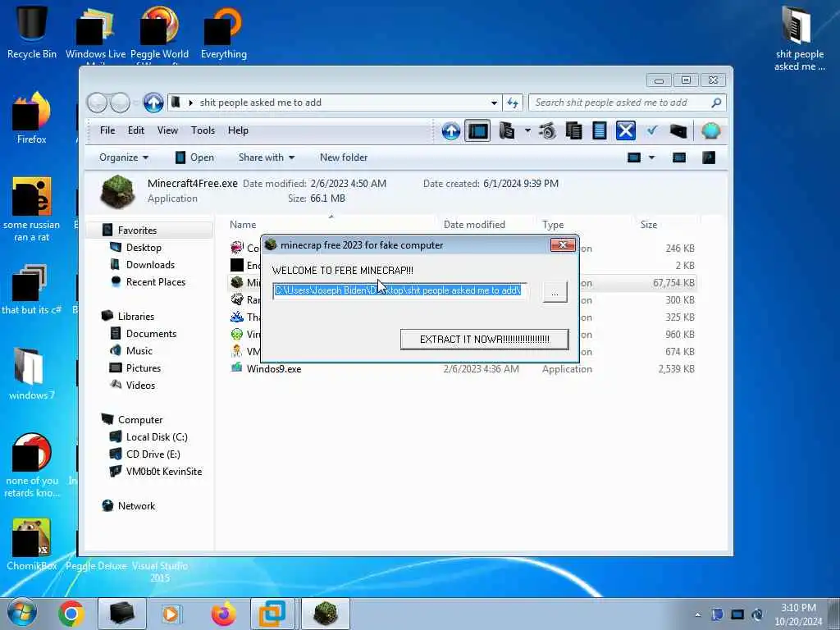Click New folder in the command bar

coord(344,157)
